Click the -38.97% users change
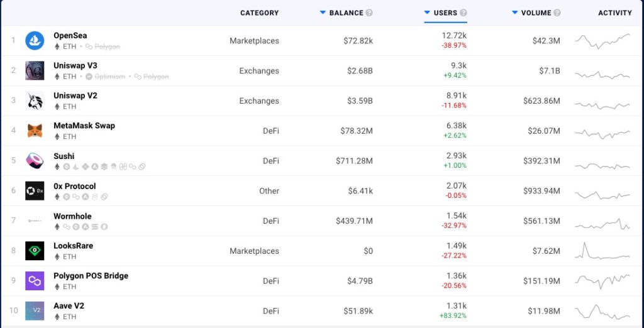This screenshot has width=644, height=328. click(x=454, y=46)
